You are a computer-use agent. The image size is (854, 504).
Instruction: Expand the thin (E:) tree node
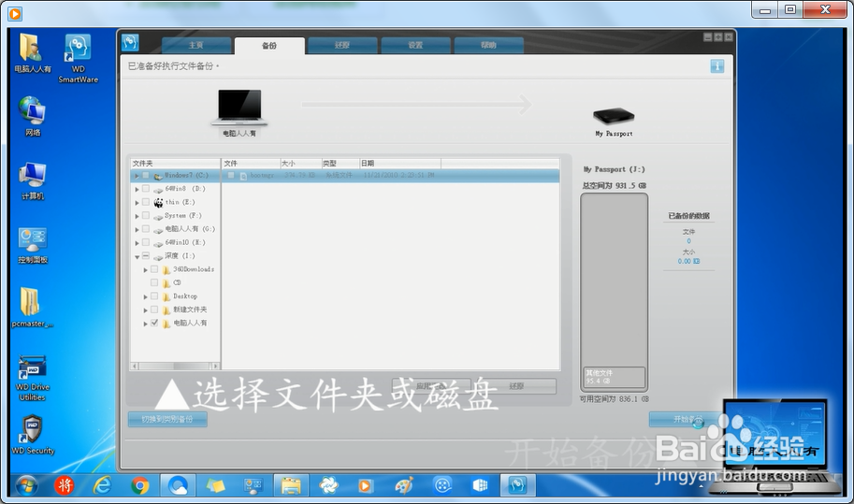coord(137,203)
